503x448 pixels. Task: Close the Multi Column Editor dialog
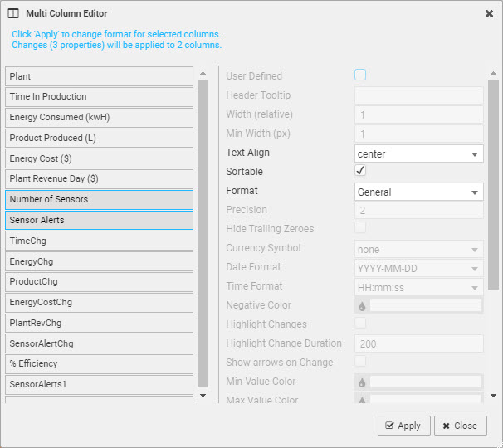pos(489,14)
